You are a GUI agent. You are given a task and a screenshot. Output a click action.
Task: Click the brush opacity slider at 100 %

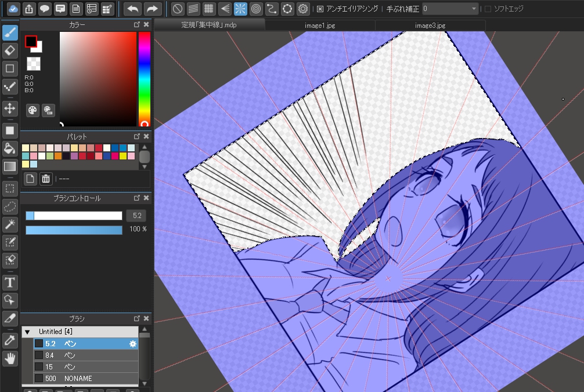(74, 230)
